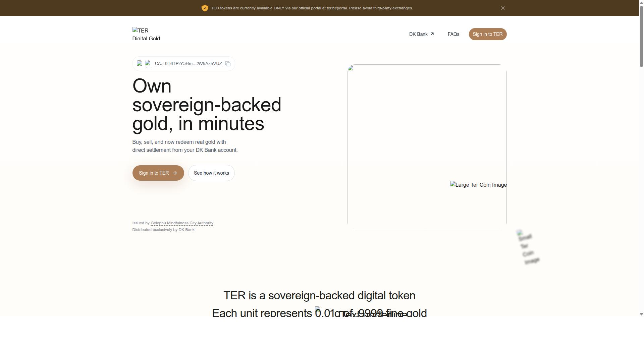Click the DK Bank arrow icon
Viewport: 644px width, 362px height.
[432, 34]
